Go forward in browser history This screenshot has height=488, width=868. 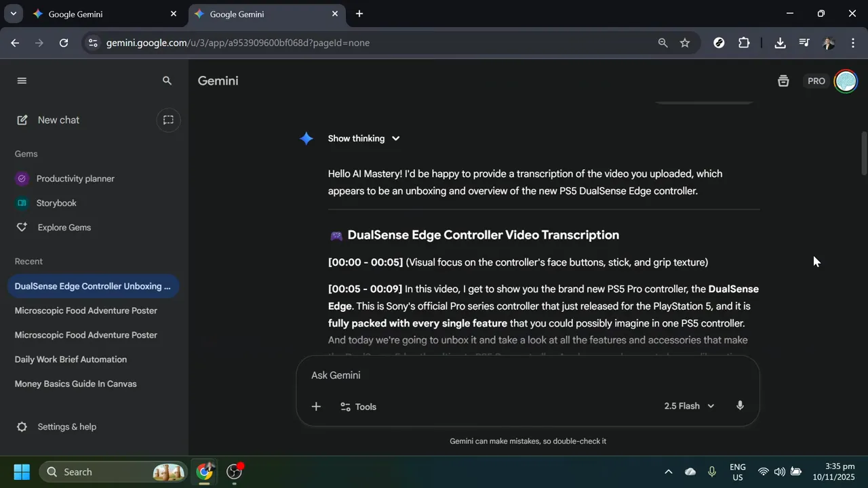point(39,43)
